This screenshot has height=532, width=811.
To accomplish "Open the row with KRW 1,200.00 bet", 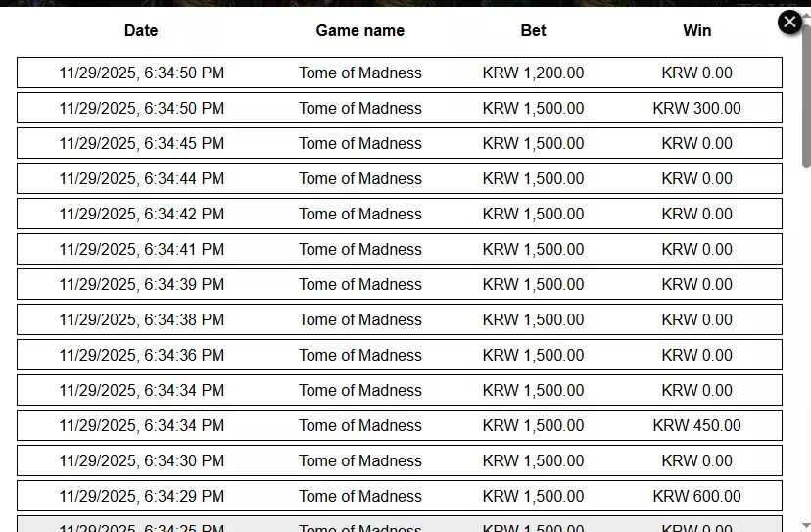I will click(400, 73).
